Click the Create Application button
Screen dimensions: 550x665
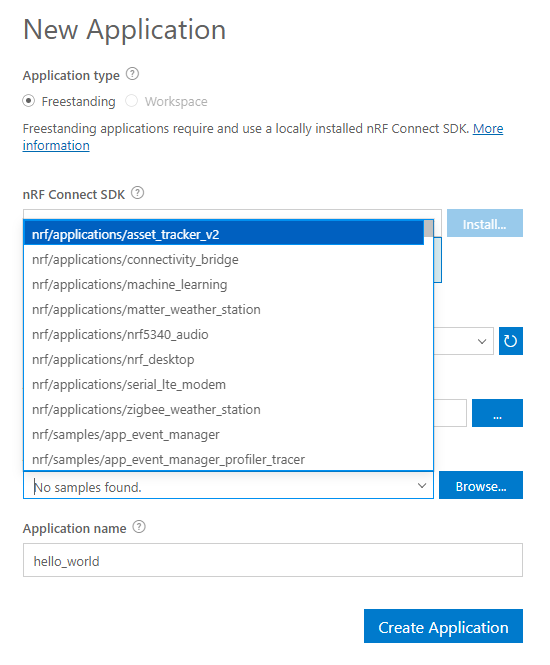pos(443,626)
